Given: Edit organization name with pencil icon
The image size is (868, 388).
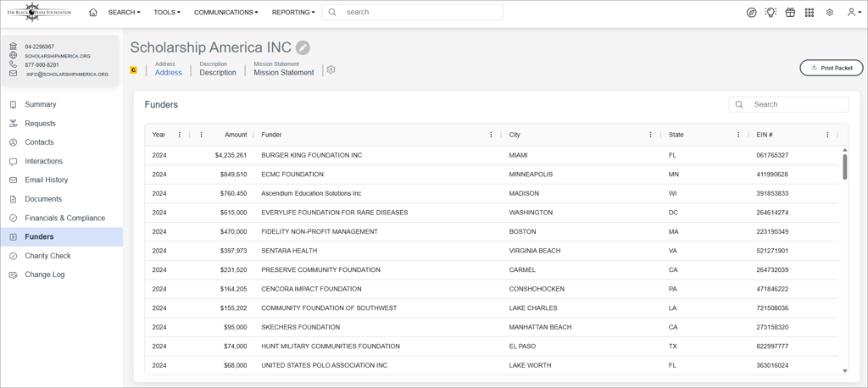Looking at the screenshot, I should (303, 47).
